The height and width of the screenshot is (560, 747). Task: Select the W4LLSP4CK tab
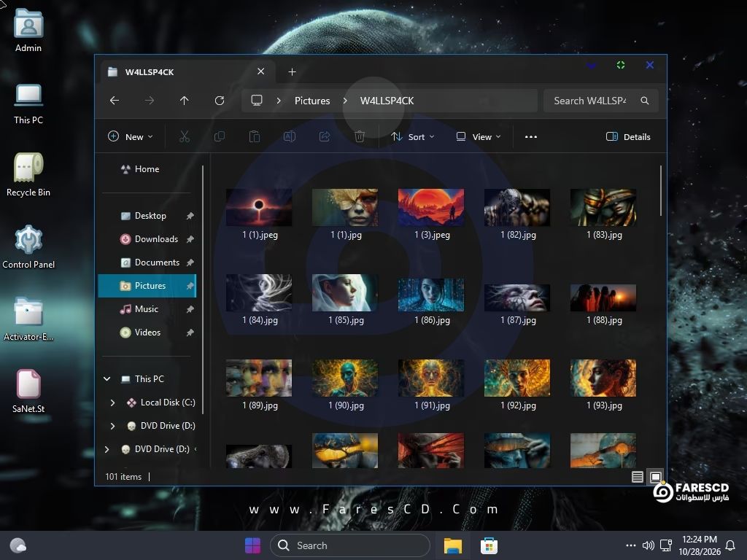pos(186,72)
